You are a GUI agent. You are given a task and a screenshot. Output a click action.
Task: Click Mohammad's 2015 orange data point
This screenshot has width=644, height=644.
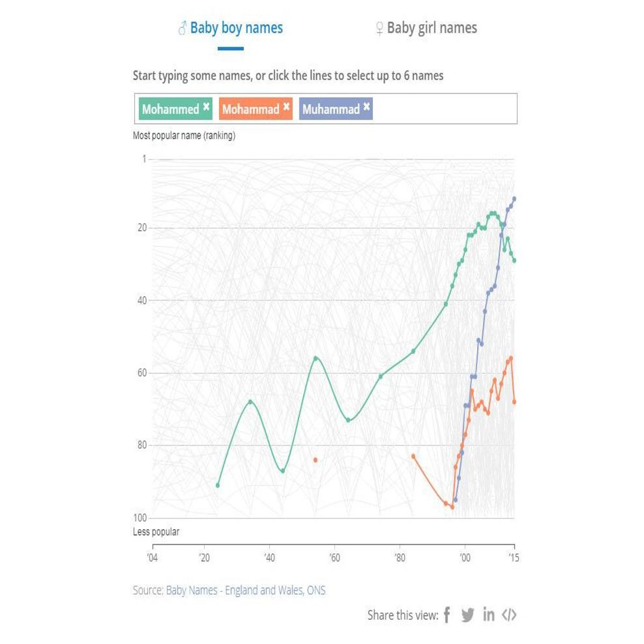(514, 401)
